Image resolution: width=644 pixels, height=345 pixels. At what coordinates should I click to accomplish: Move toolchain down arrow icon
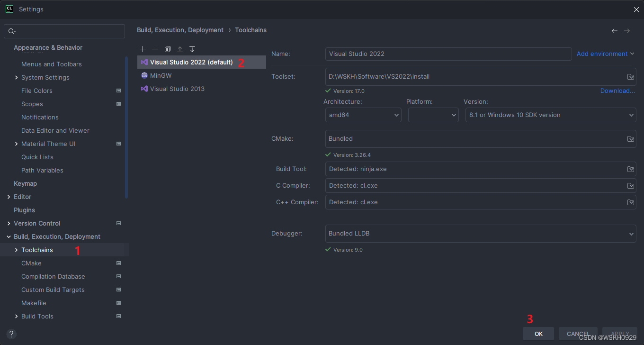[192, 49]
